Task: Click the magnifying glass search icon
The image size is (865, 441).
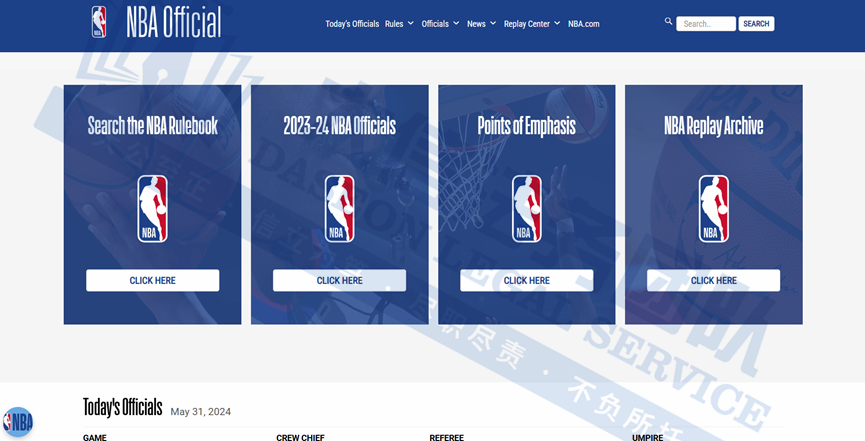Action: point(668,21)
